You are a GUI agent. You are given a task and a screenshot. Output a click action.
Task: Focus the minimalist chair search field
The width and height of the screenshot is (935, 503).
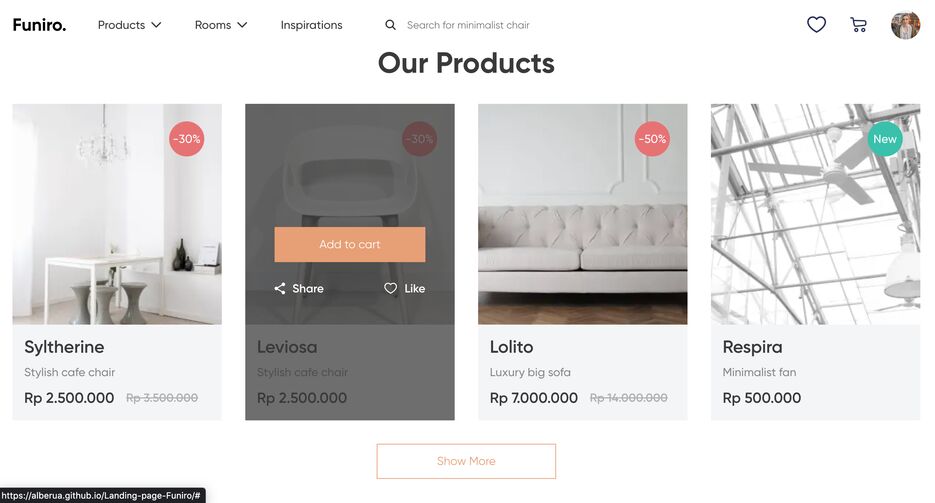click(x=468, y=25)
